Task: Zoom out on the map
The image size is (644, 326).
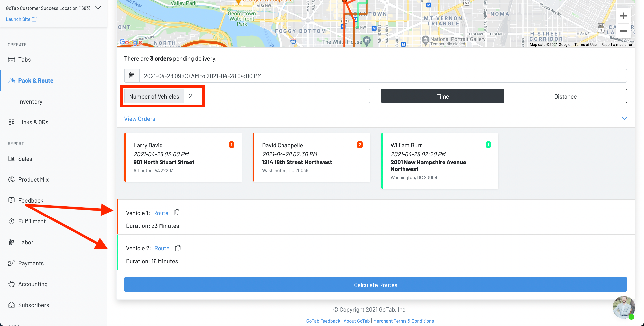Action: [623, 31]
